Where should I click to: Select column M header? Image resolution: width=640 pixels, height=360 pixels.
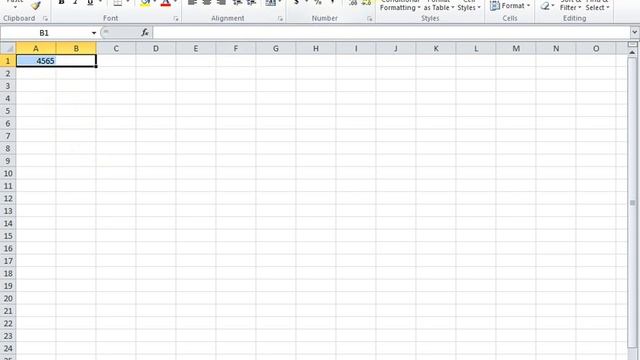[516, 49]
